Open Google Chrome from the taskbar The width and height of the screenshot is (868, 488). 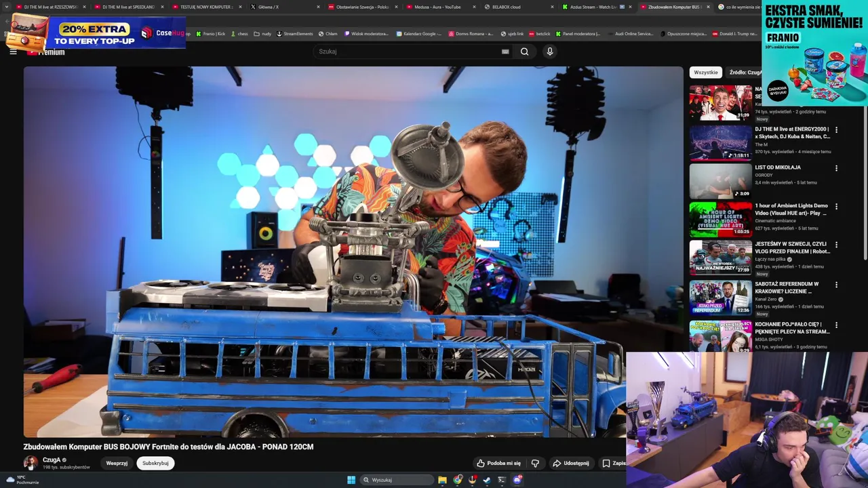458,480
